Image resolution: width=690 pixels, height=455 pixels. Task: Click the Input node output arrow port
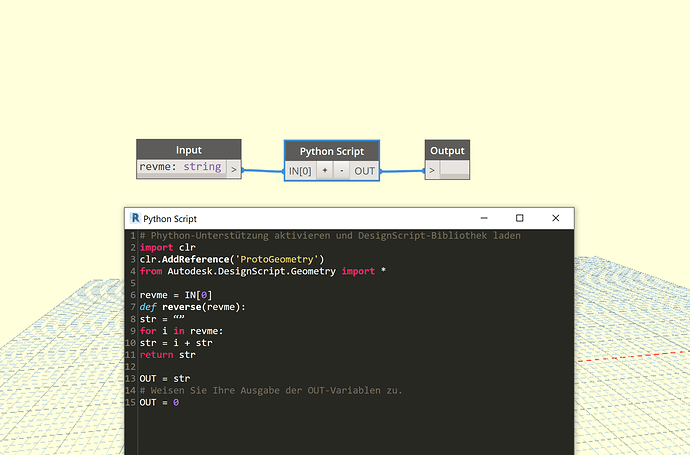tap(234, 169)
